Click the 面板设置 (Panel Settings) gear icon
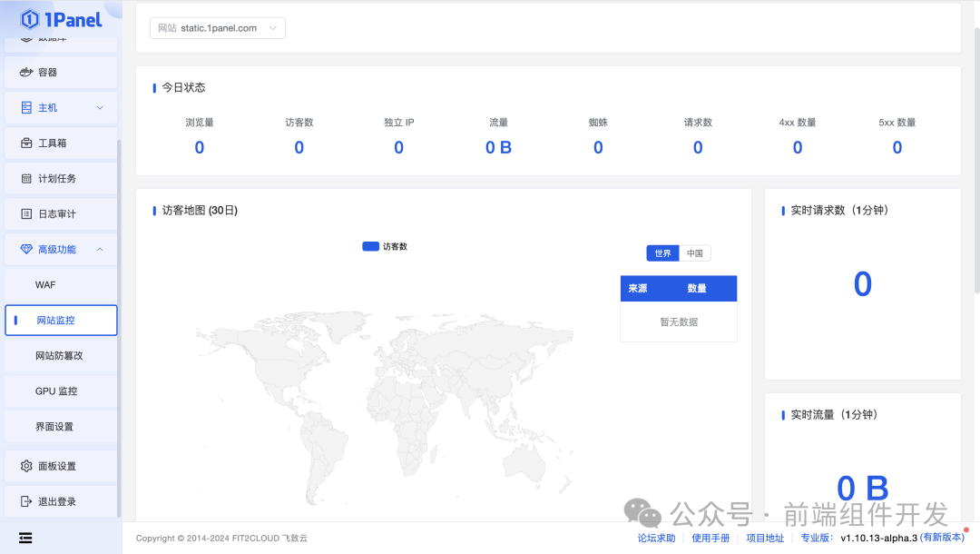The width and height of the screenshot is (980, 554). coord(27,465)
